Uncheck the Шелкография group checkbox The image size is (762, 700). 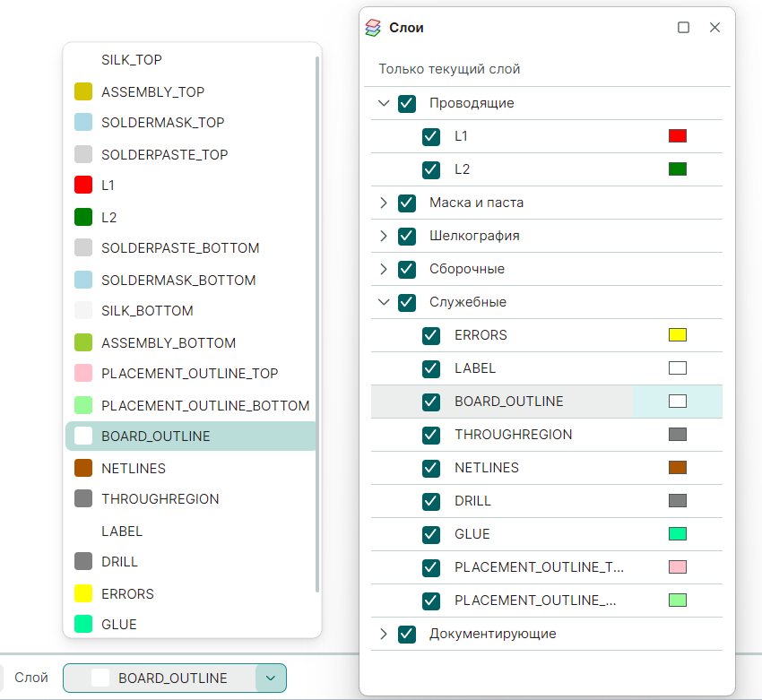[407, 236]
